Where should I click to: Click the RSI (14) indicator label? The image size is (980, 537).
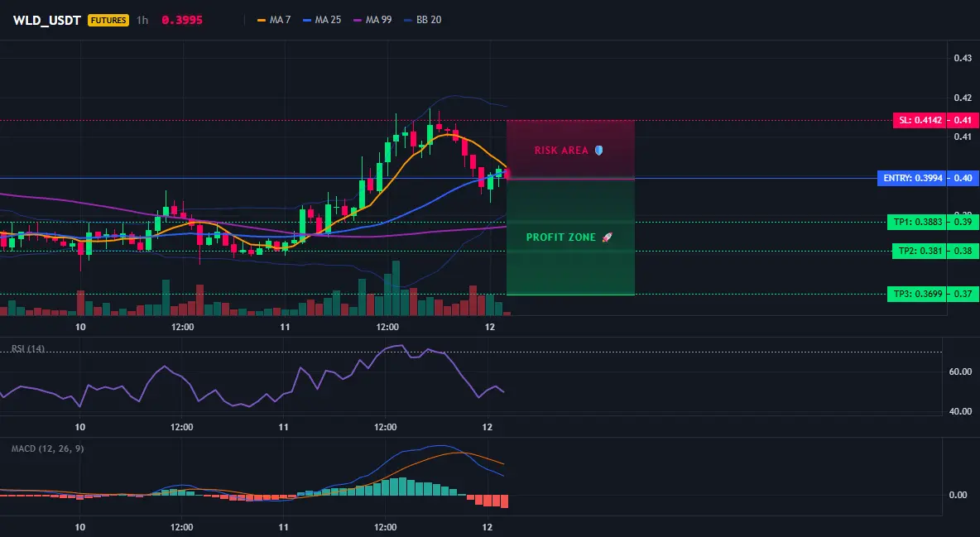[x=27, y=349]
